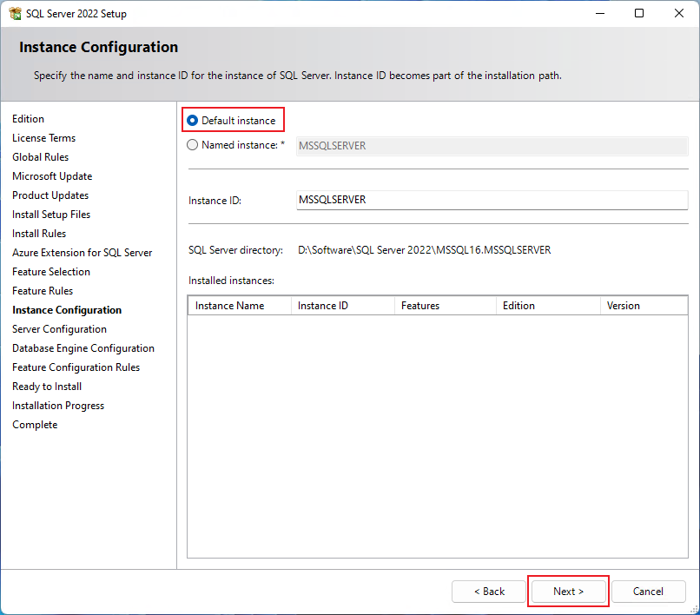Image resolution: width=700 pixels, height=615 pixels.
Task: Select Feature Configuration Rules step
Action: click(76, 367)
